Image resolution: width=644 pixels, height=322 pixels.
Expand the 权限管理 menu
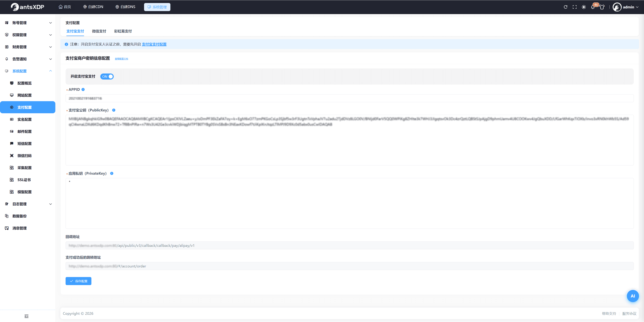28,35
